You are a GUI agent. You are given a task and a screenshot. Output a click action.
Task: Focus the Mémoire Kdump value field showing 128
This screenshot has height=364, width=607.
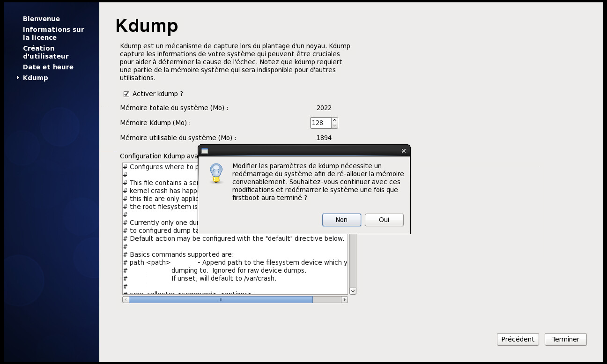pyautogui.click(x=320, y=123)
